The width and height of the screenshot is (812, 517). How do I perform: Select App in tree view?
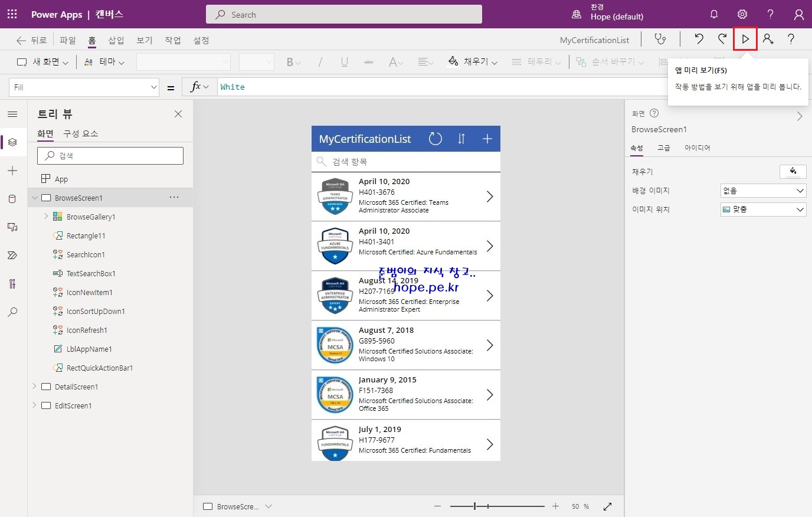click(61, 179)
